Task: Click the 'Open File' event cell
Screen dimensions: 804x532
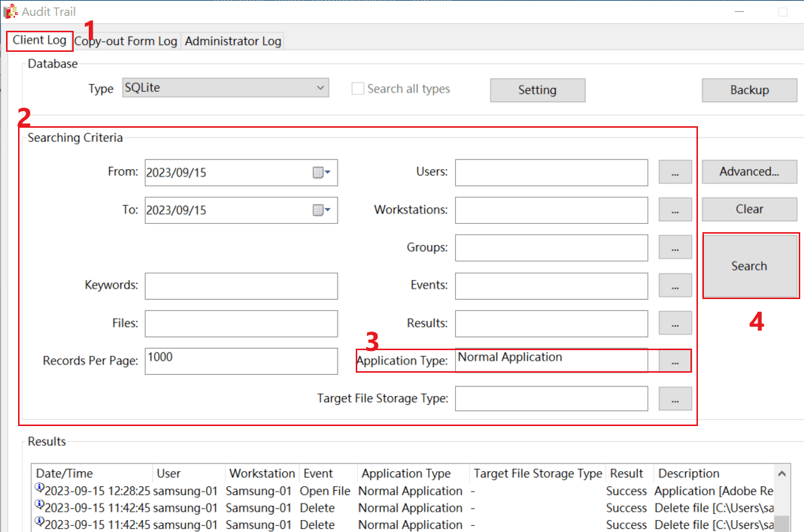Action: (x=325, y=491)
